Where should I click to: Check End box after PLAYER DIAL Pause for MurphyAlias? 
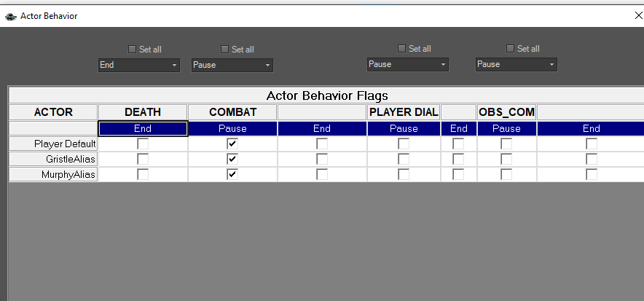(458, 174)
